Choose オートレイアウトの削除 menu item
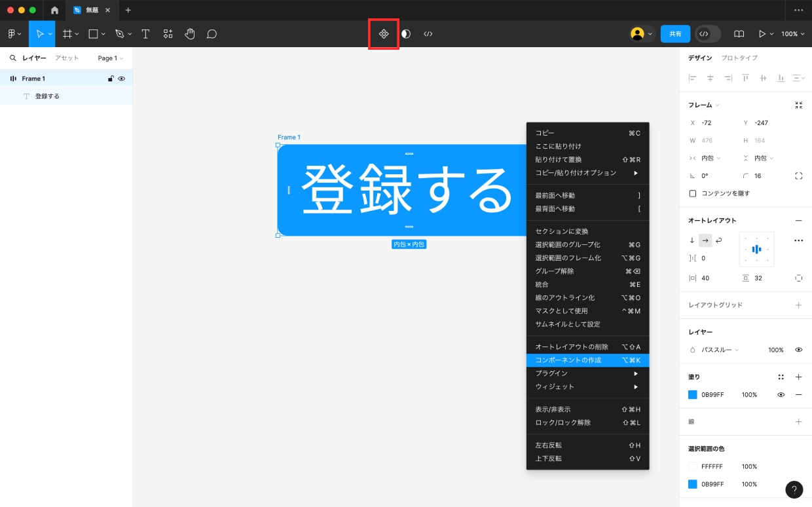Screen dimensions: 812x507 (587, 347)
